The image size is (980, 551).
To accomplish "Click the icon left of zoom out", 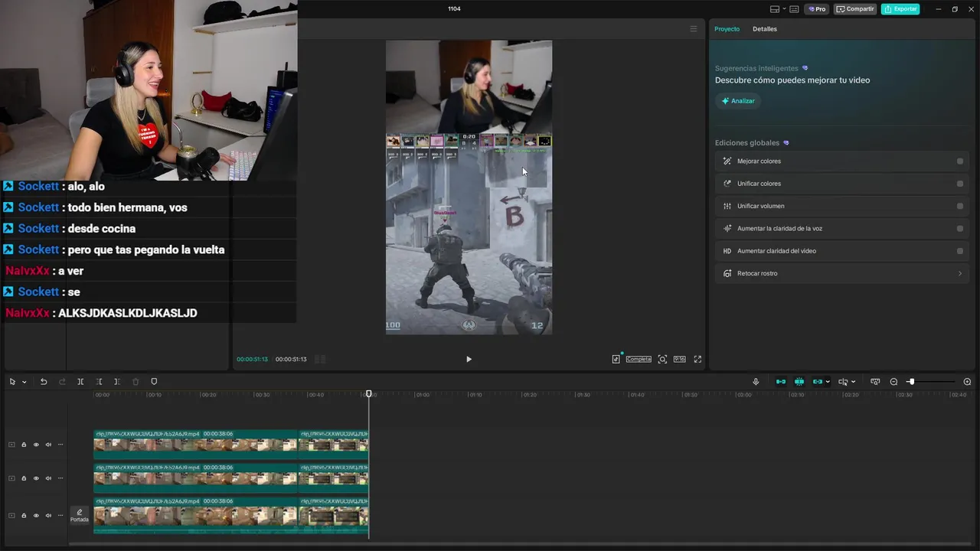I will pos(875,382).
